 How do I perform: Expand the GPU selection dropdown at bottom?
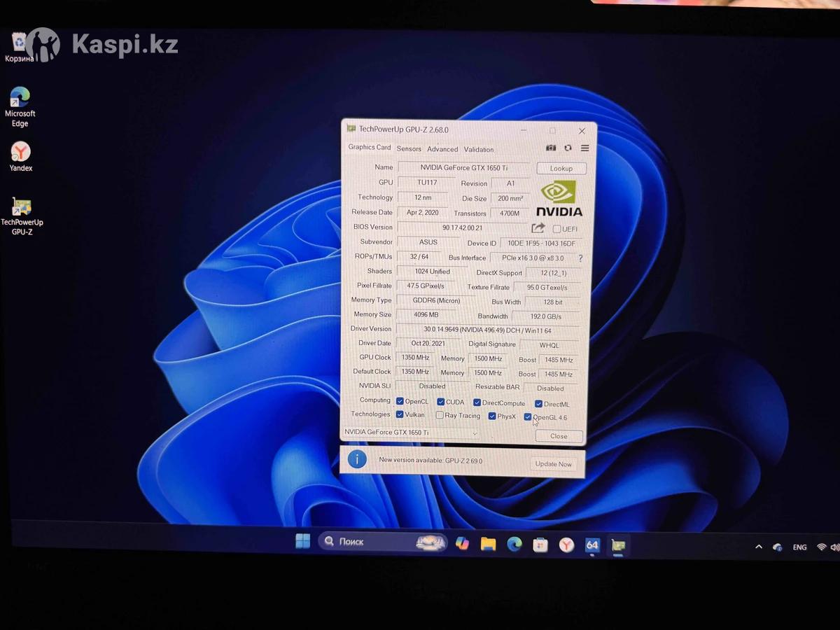click(474, 433)
